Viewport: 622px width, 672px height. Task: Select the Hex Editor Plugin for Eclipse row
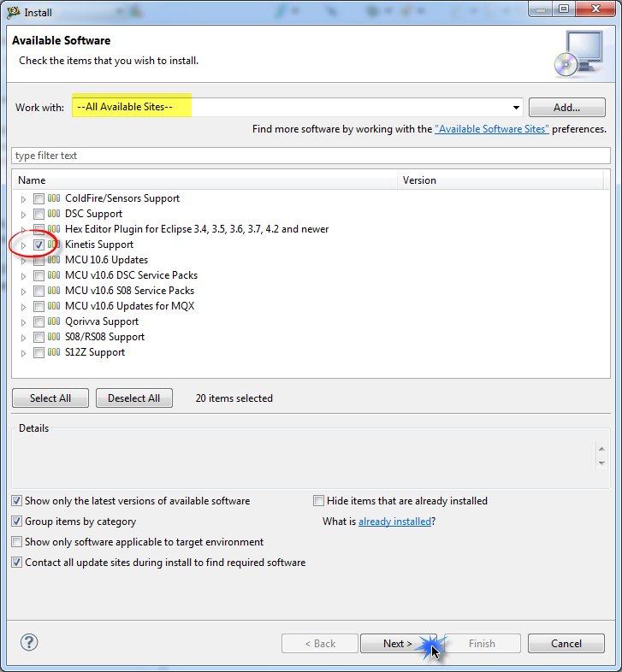coord(197,229)
